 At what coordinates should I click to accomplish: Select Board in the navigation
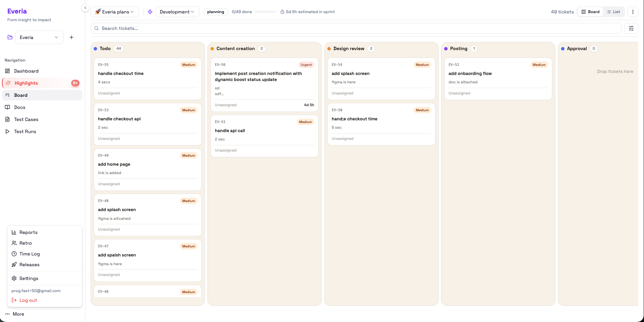click(x=42, y=95)
